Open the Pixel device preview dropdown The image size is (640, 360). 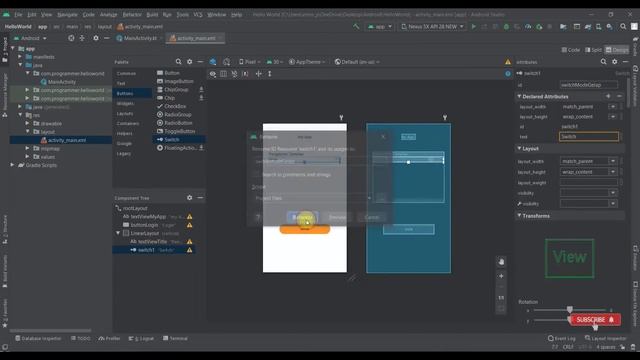pos(249,62)
